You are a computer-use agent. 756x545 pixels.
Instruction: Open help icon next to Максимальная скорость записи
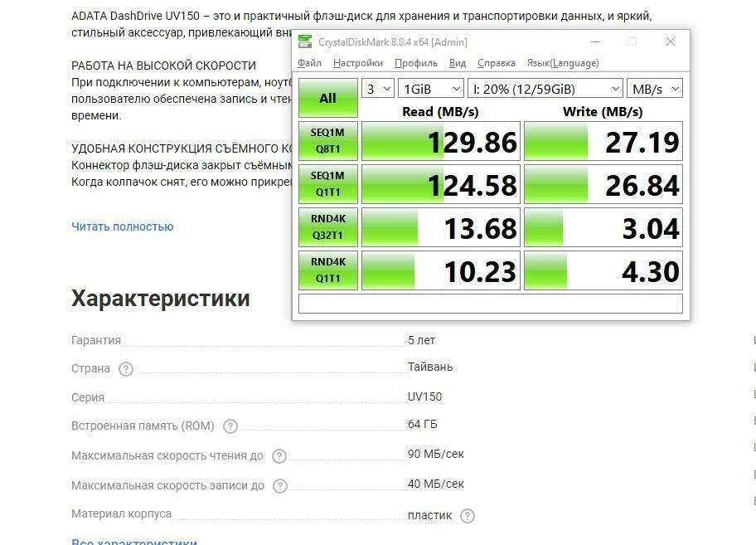click(280, 485)
